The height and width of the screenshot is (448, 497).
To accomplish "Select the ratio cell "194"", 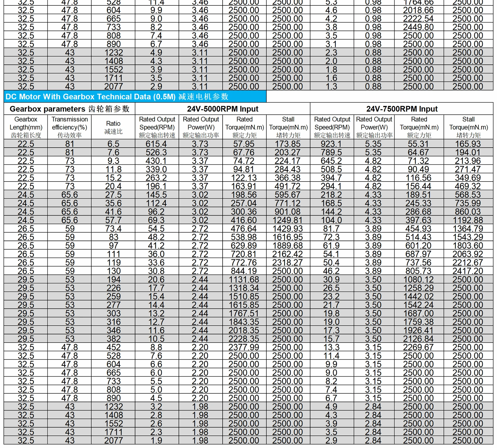I will coord(114,279).
